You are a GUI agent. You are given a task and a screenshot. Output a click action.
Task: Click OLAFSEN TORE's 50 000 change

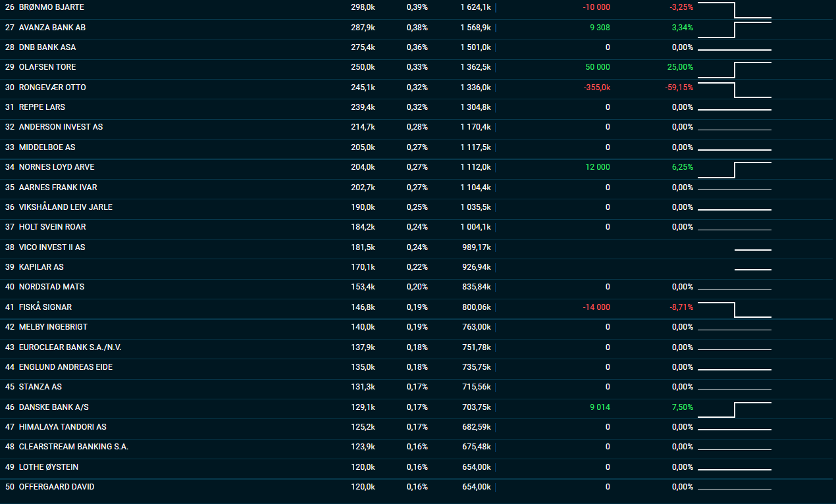(598, 67)
